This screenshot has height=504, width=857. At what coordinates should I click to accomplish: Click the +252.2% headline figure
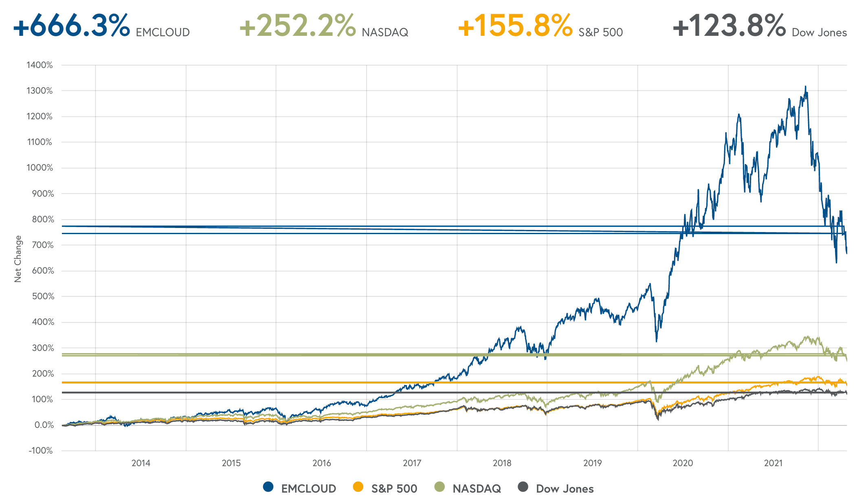pyautogui.click(x=298, y=25)
